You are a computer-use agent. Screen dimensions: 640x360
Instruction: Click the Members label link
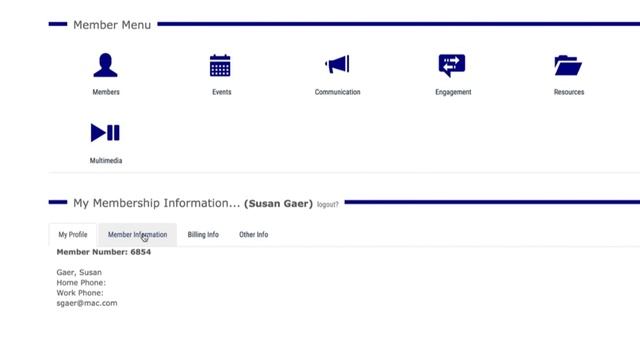[x=106, y=92]
